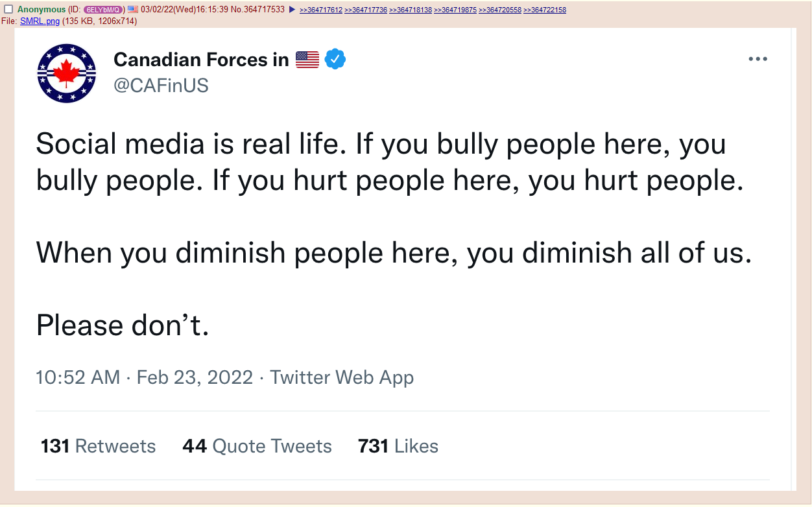Screen dimensions: 812x507
Task: Open reply link >>364717736
Action: click(366, 10)
